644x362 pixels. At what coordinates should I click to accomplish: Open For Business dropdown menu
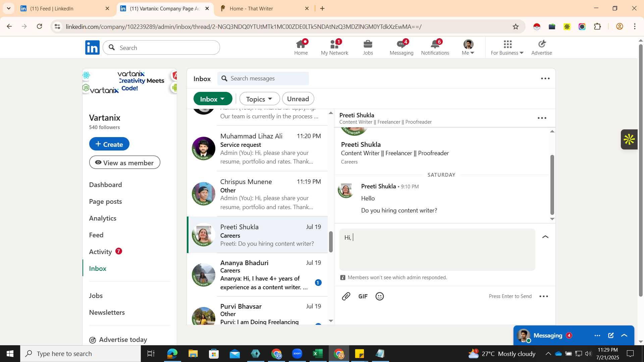click(x=507, y=47)
